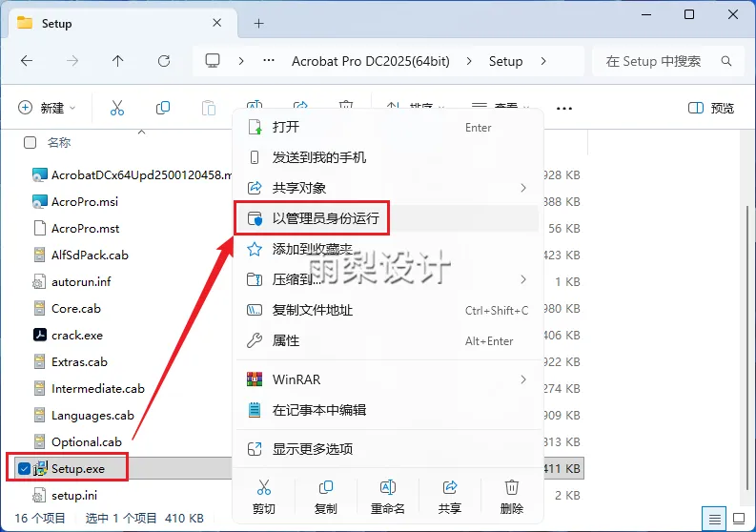This screenshot has width=756, height=532.
Task: Click the toolbar Cut scissors icon
Action: [117, 108]
